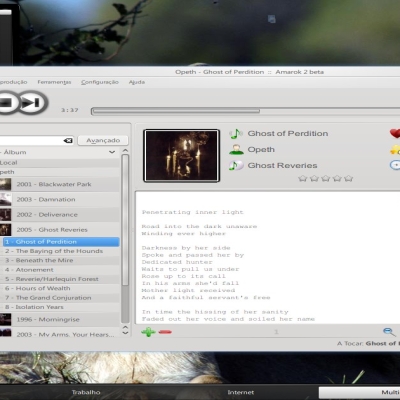The width and height of the screenshot is (400, 400).
Task: Open the Reprodução menu
Action: (13, 82)
